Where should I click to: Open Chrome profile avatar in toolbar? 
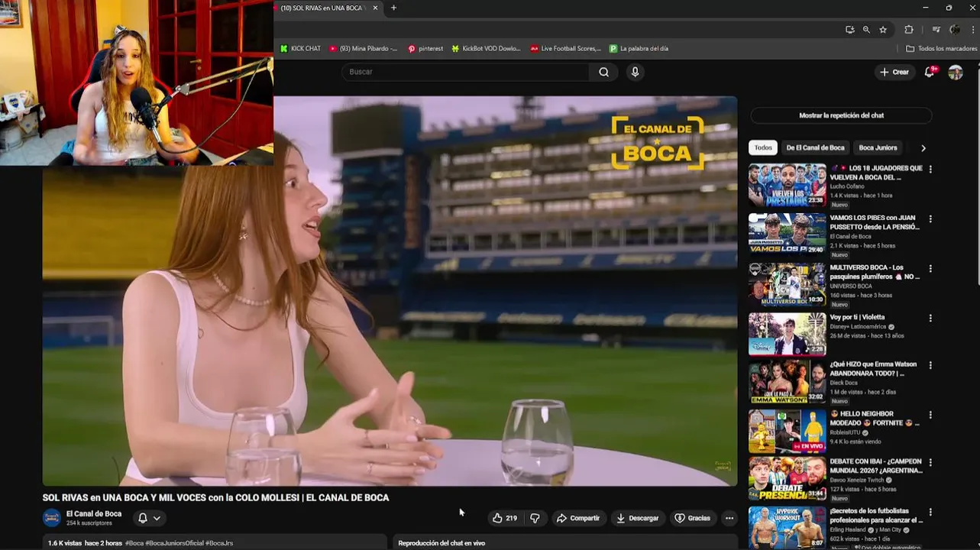tap(955, 29)
